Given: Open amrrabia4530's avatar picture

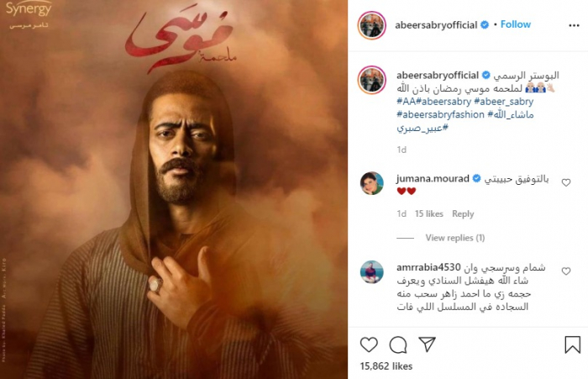Looking at the screenshot, I should [x=371, y=271].
